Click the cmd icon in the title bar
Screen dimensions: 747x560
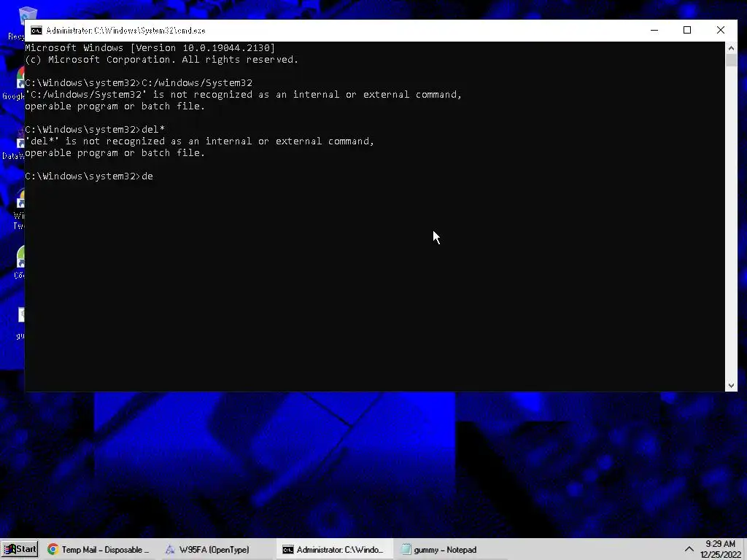[x=36, y=31]
